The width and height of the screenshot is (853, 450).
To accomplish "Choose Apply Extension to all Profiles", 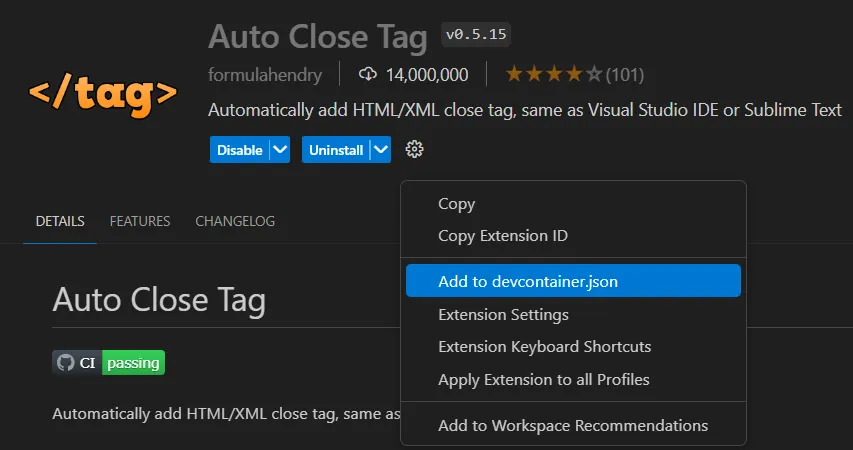I will tap(544, 379).
